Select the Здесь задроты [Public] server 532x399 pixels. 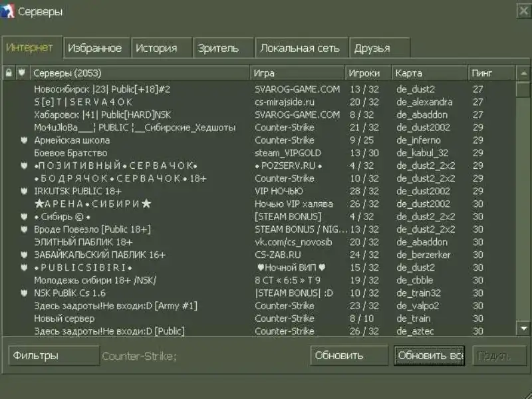point(259,331)
